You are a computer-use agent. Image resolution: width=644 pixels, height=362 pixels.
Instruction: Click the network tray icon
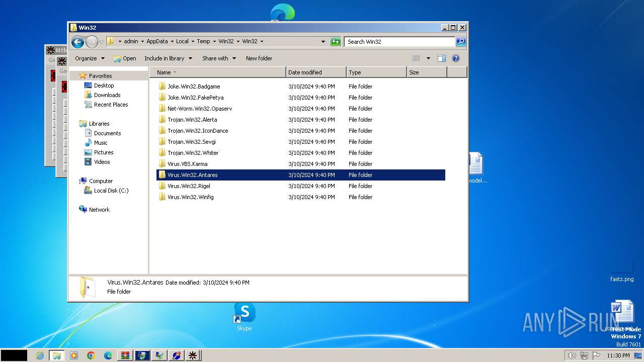click(584, 355)
